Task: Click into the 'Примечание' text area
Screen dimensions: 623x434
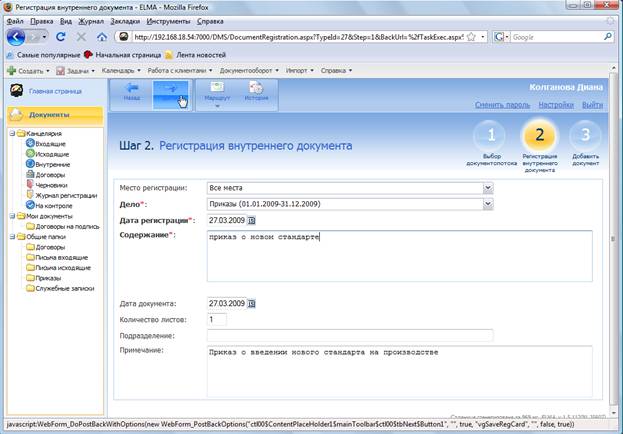Action: 400,372
